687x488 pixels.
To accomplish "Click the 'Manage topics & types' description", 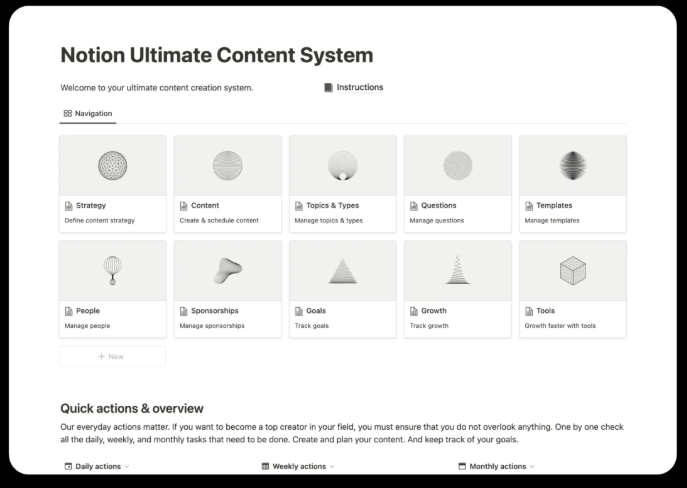I will [329, 220].
